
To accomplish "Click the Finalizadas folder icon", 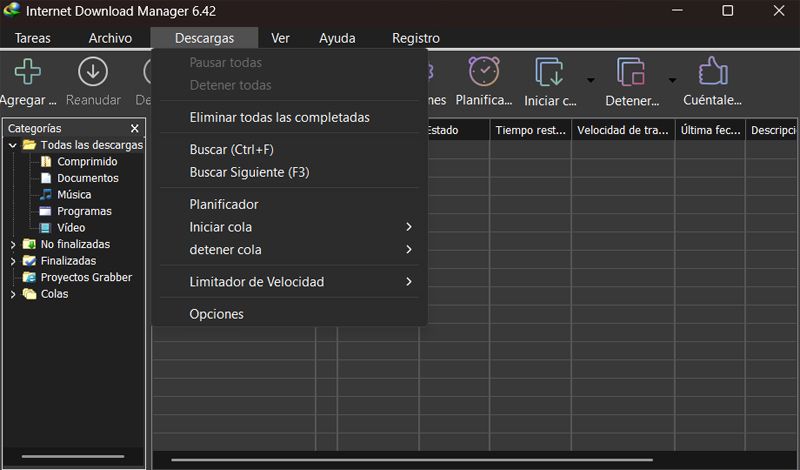I will [30, 261].
